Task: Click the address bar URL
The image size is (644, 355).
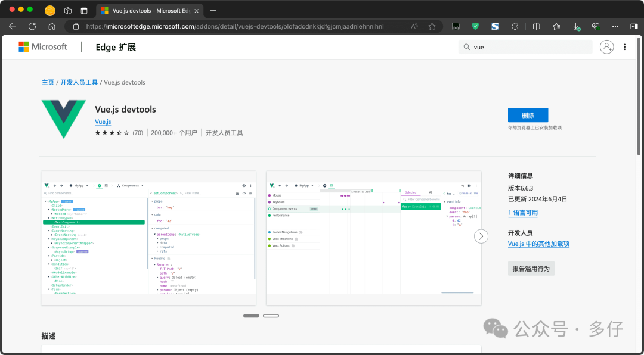Action: pos(235,26)
